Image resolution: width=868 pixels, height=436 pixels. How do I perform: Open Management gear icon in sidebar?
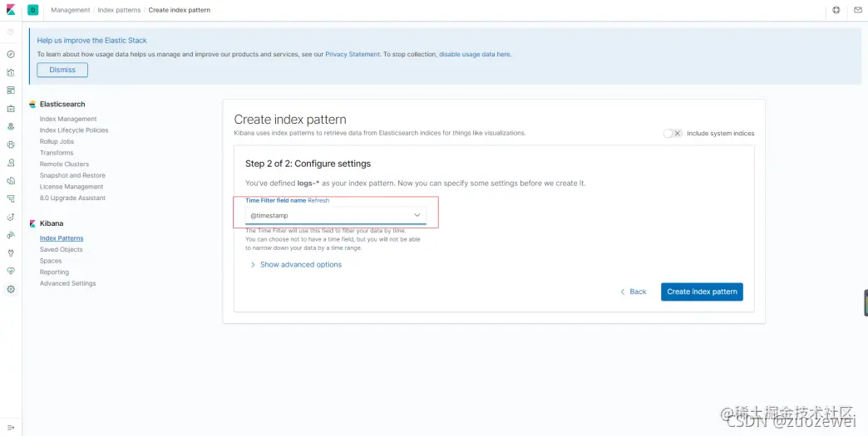pos(11,289)
